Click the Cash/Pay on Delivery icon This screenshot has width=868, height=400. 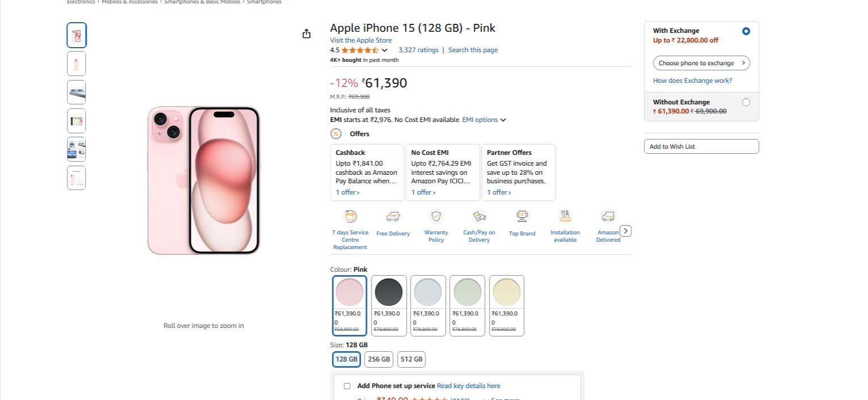(x=479, y=217)
